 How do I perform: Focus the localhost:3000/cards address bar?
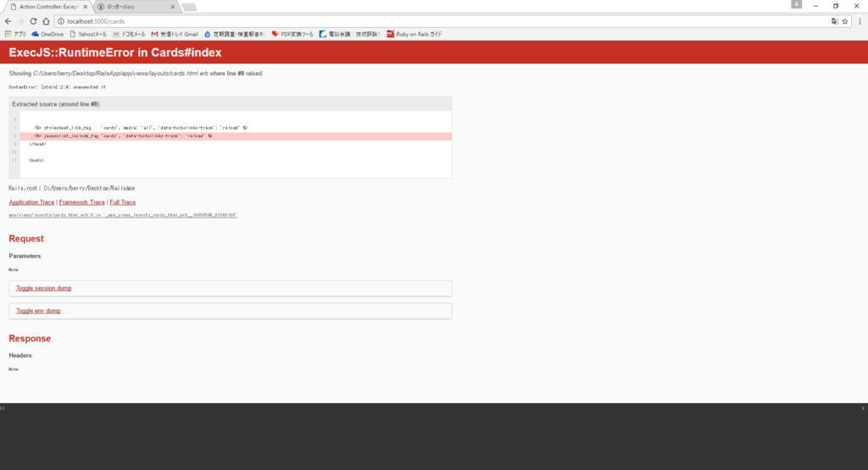coord(442,21)
